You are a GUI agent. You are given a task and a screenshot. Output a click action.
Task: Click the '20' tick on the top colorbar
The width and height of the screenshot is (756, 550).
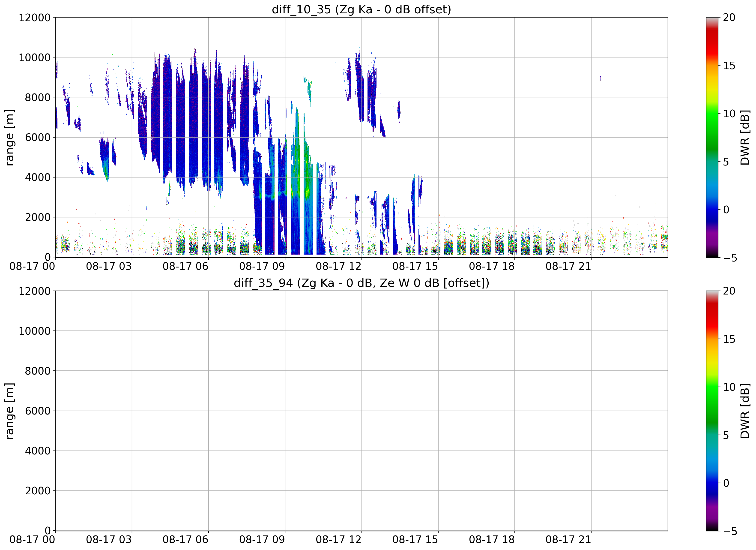click(x=729, y=17)
